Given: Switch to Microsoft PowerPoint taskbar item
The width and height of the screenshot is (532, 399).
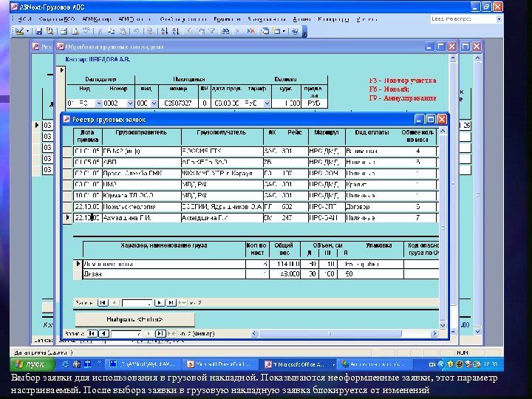Looking at the screenshot, I should 221,364.
